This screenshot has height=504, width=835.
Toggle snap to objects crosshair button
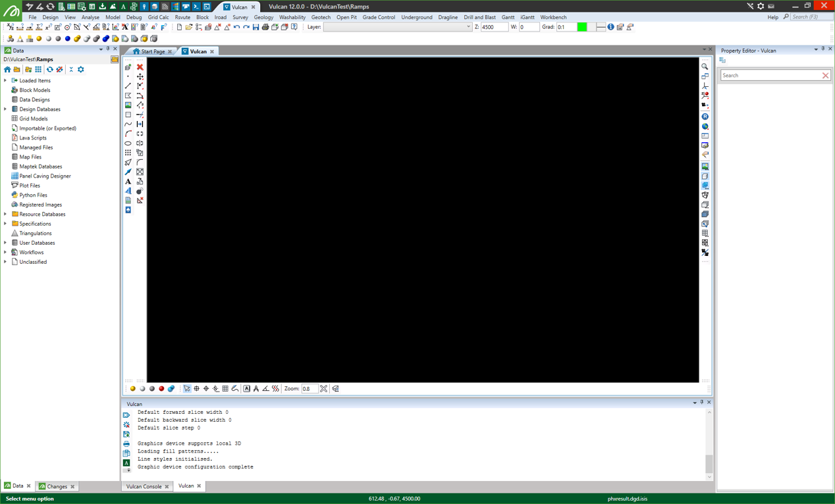(x=196, y=389)
